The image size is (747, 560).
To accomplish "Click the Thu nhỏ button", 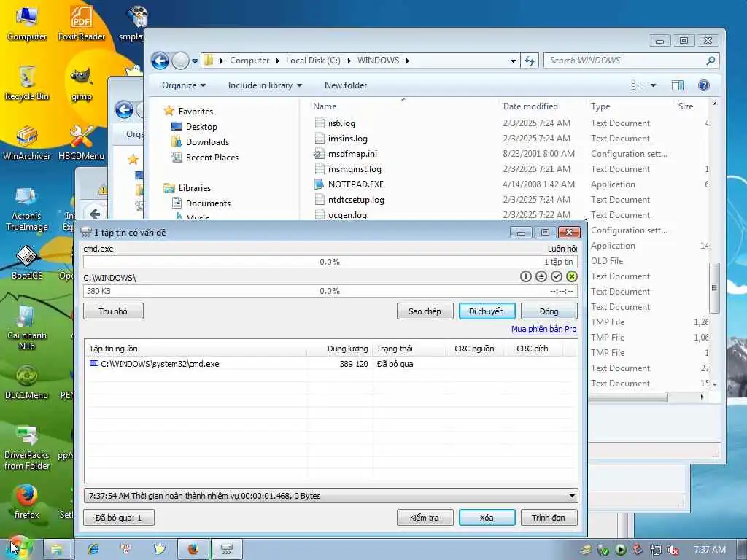I will click(x=113, y=311).
